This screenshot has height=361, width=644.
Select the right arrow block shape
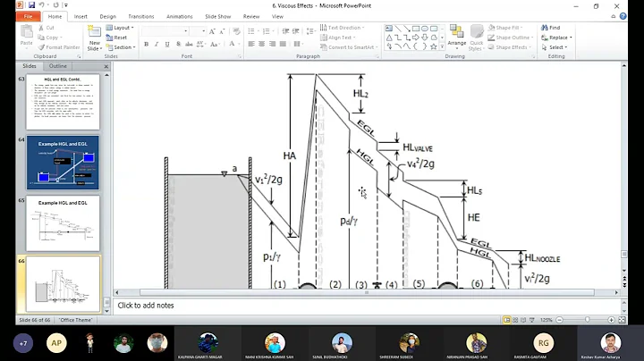click(x=416, y=38)
